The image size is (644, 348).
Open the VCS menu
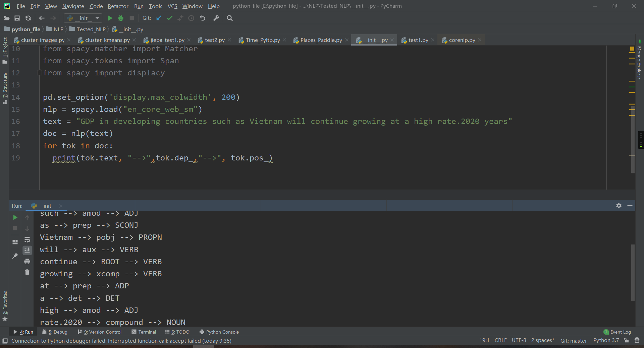pos(172,6)
